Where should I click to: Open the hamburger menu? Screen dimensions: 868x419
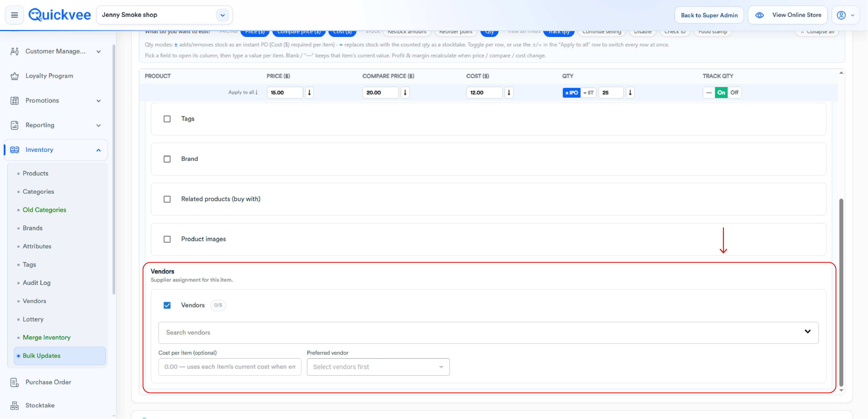click(14, 15)
